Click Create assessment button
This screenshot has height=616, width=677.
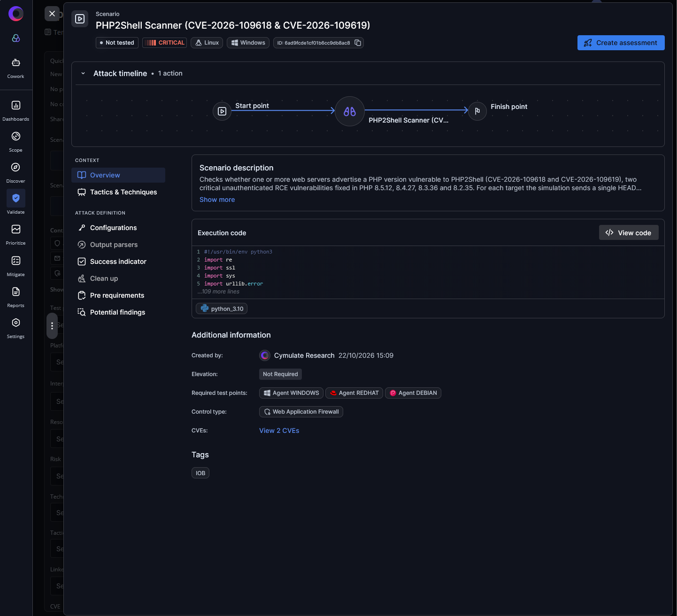point(621,43)
